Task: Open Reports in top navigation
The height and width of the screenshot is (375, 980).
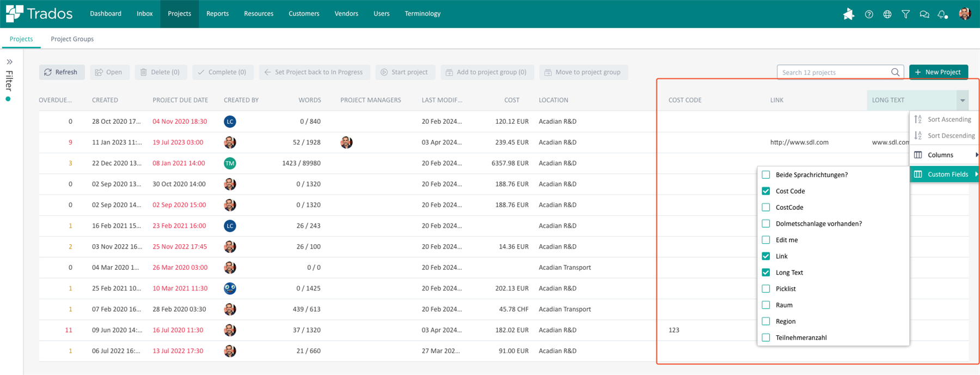Action: pos(217,14)
